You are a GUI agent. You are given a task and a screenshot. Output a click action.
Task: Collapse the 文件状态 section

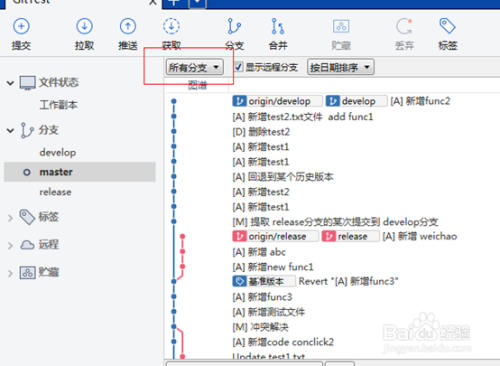[10, 83]
